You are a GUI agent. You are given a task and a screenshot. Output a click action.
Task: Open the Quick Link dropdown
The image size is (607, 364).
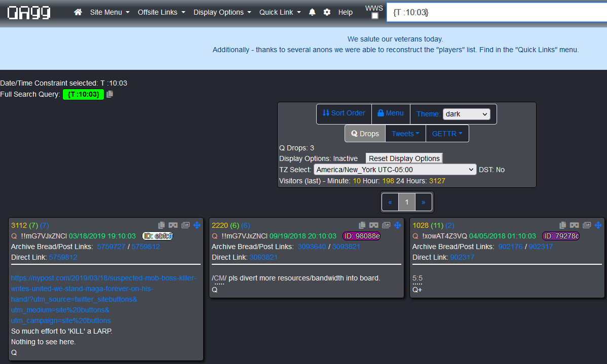pos(280,12)
